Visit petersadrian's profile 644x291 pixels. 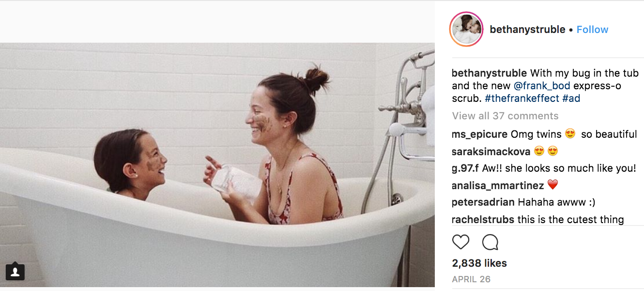[x=483, y=202]
